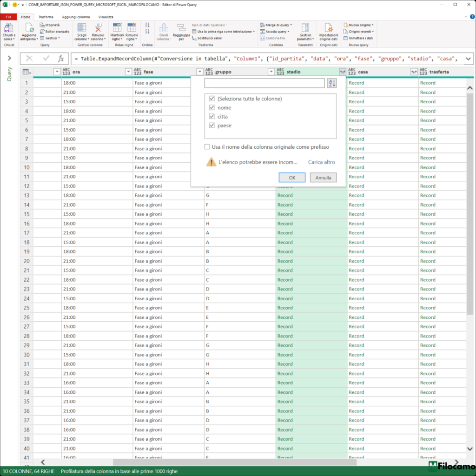Cancel formula edit with X icon
The image size is (476, 476).
click(x=29, y=58)
